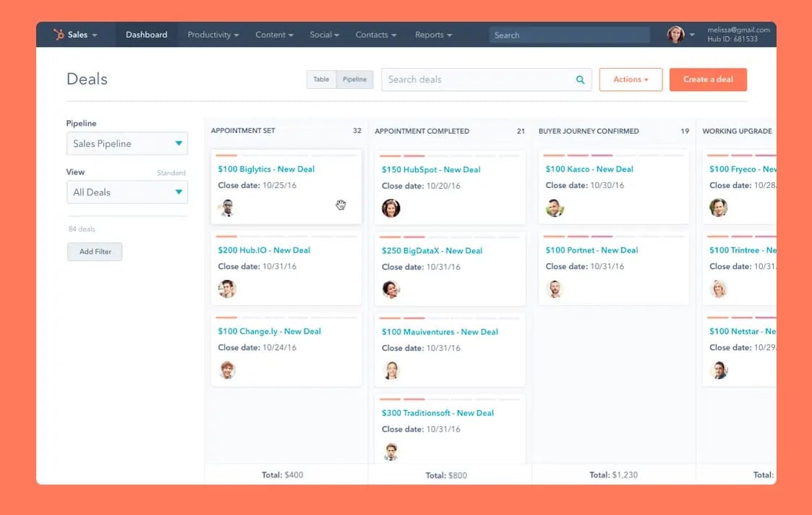Click the Search deals input field
Screen dimensions: 812x515
(477, 80)
